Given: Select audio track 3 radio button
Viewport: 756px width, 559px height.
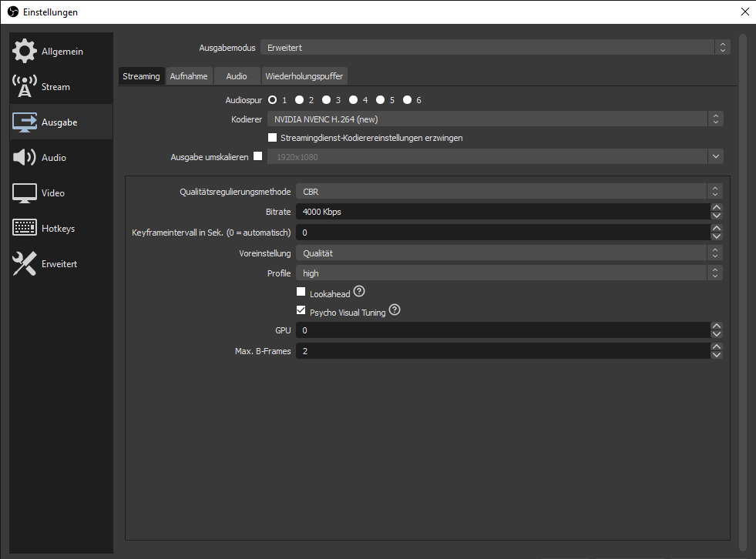Looking at the screenshot, I should pos(326,100).
